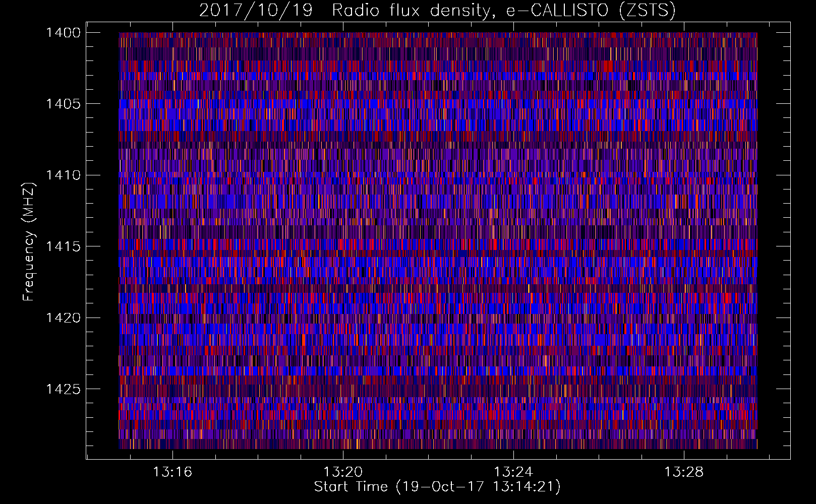Click the 1420 frequency tick label

(63, 318)
